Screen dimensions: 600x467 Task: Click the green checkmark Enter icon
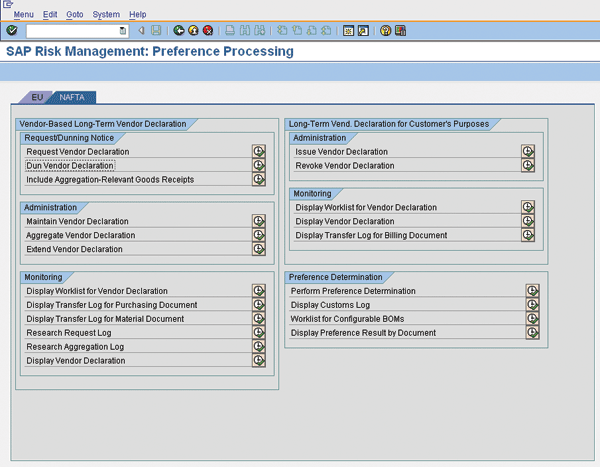click(12, 30)
